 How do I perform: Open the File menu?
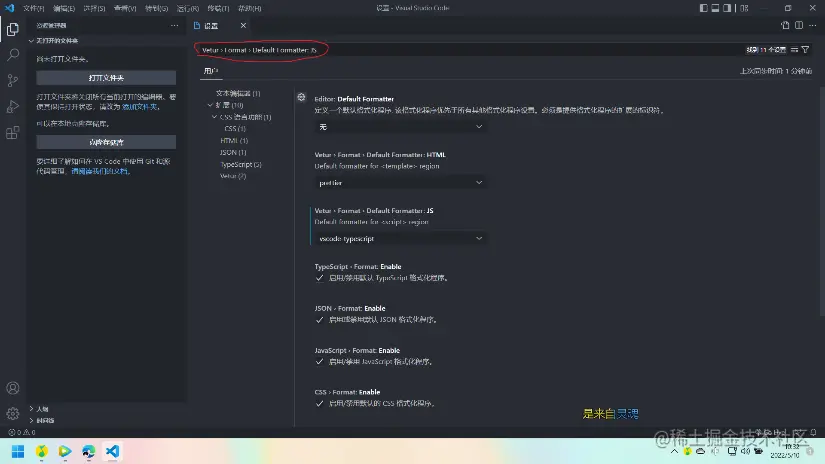pyautogui.click(x=34, y=8)
